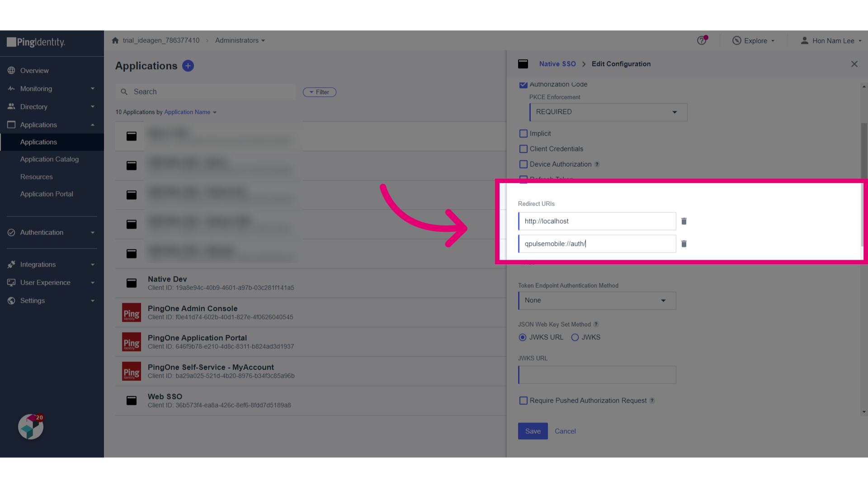Image resolution: width=868 pixels, height=488 pixels.
Task: Click the Directory people icon
Action: pyautogui.click(x=11, y=107)
